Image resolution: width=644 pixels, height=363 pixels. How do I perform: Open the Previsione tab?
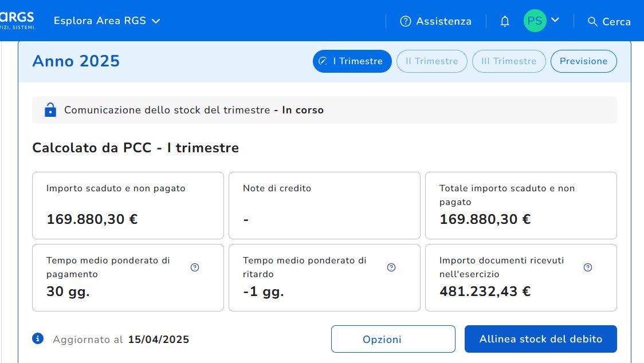(583, 61)
